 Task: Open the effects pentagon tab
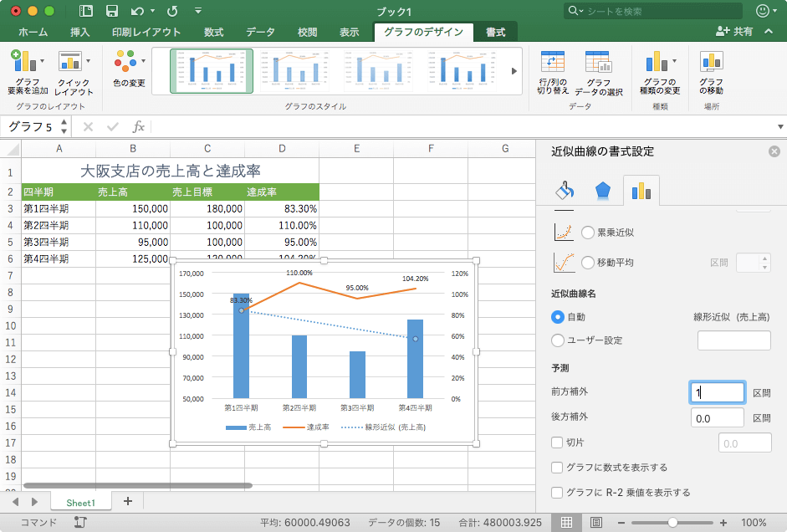602,190
